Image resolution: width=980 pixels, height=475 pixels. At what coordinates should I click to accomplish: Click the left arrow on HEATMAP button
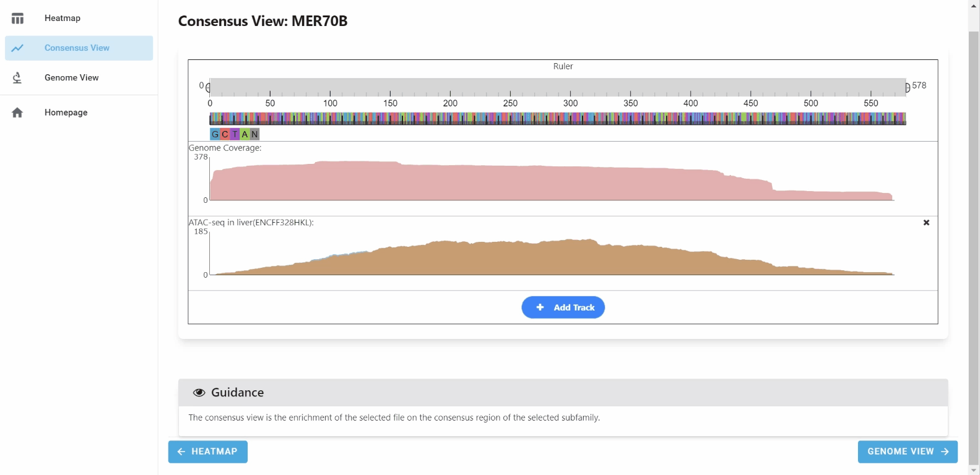pos(181,451)
